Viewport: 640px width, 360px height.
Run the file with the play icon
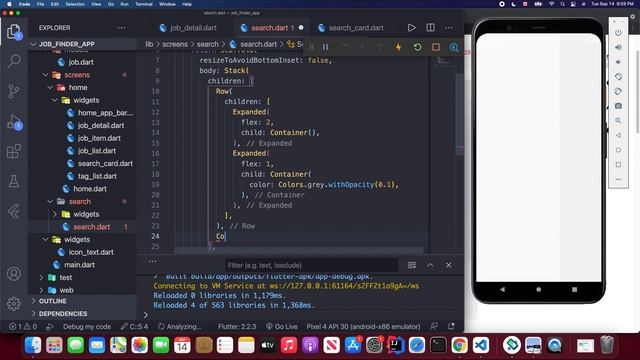click(x=411, y=28)
